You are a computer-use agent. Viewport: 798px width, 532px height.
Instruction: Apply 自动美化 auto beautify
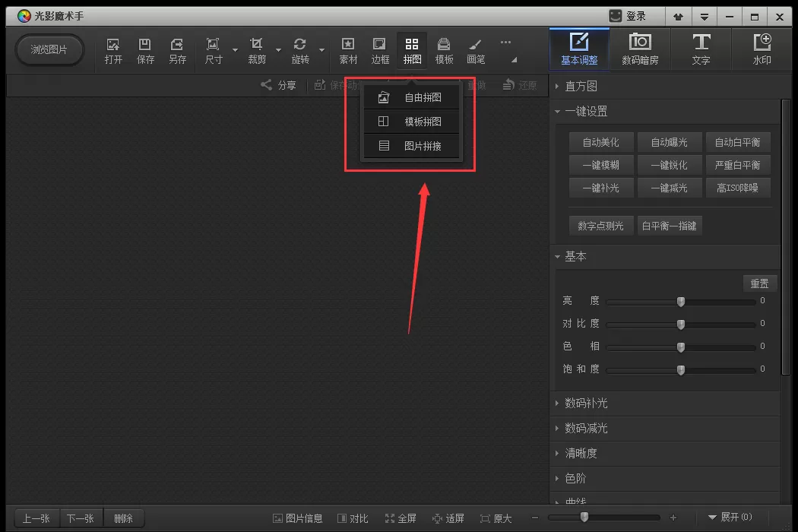tap(601, 142)
